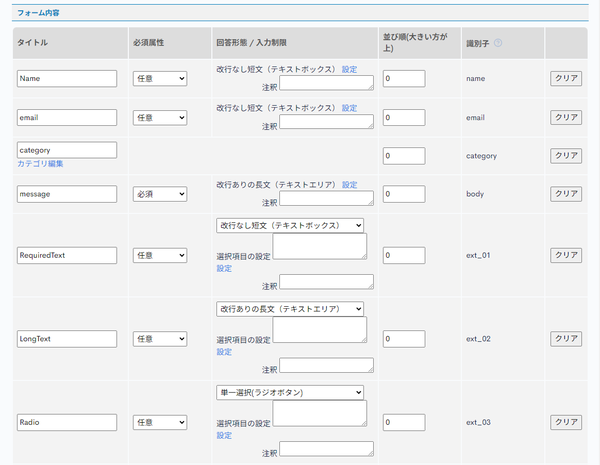This screenshot has width=600, height=465.
Task: Click 注釈 textarea in the email row
Action: point(326,122)
